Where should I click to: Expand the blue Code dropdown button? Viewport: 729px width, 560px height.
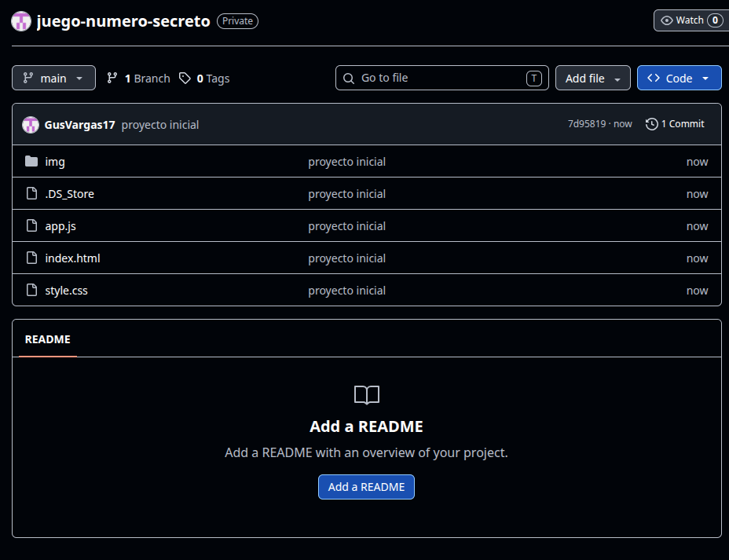pyautogui.click(x=679, y=78)
